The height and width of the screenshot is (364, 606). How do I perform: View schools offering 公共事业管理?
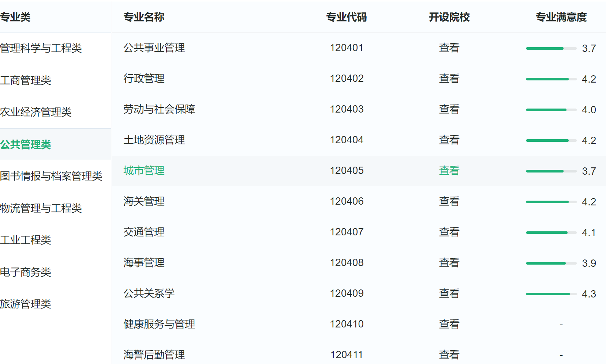pos(449,48)
